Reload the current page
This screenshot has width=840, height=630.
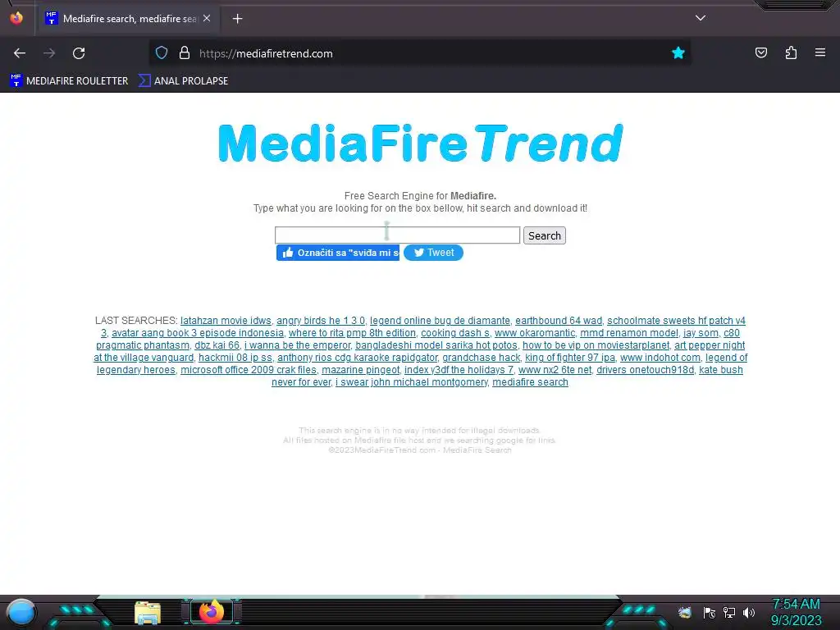pyautogui.click(x=79, y=53)
